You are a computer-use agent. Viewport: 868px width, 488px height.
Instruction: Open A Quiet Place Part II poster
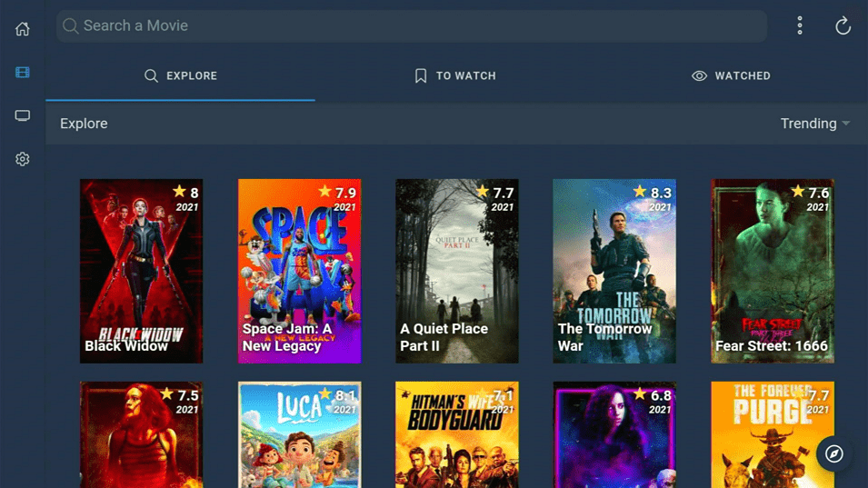pyautogui.click(x=456, y=271)
